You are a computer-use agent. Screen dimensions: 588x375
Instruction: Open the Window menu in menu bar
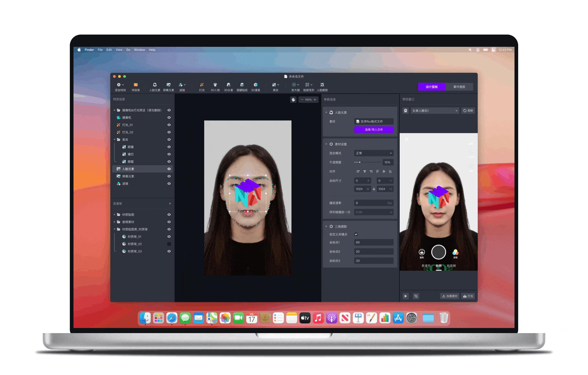tap(139, 50)
